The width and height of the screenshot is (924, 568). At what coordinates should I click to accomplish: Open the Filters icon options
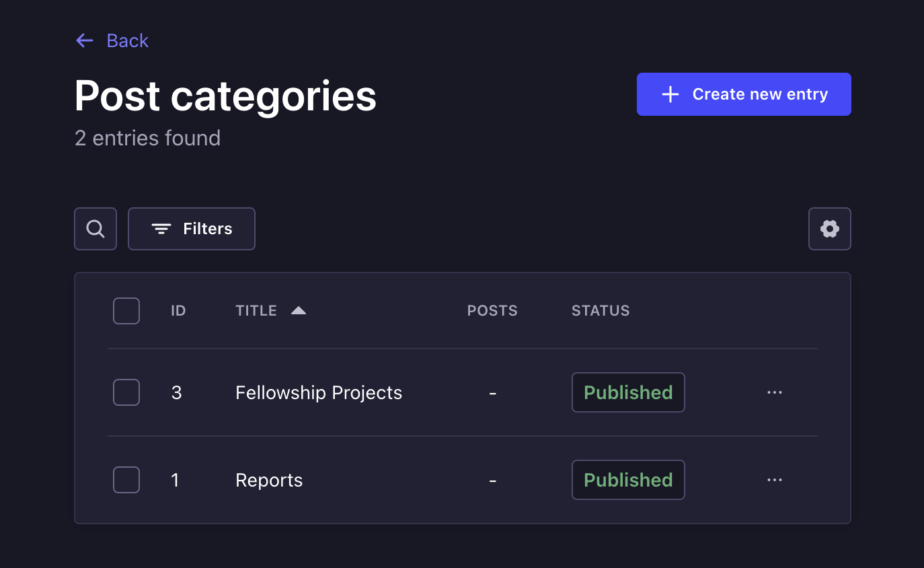(x=191, y=228)
